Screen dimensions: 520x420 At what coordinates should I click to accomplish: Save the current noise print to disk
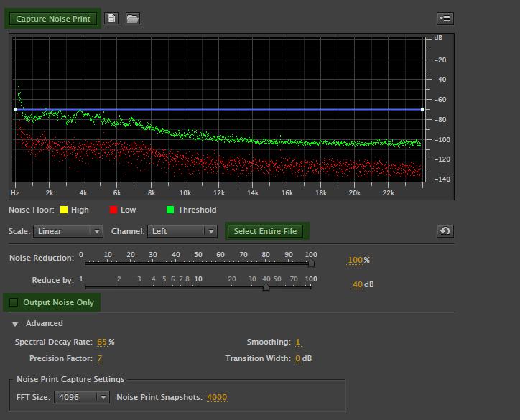point(111,18)
